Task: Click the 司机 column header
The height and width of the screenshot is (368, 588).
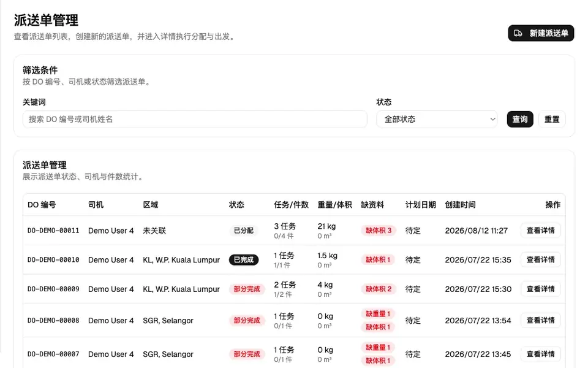Action: 96,205
